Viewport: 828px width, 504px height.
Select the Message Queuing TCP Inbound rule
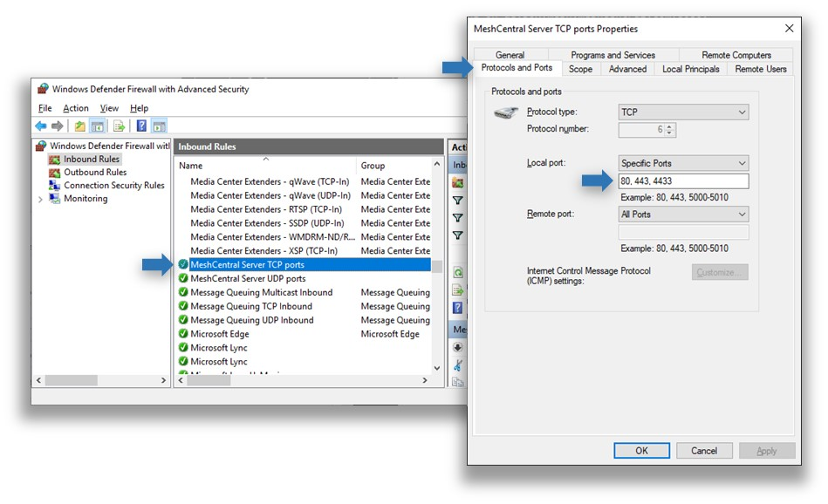304,306
